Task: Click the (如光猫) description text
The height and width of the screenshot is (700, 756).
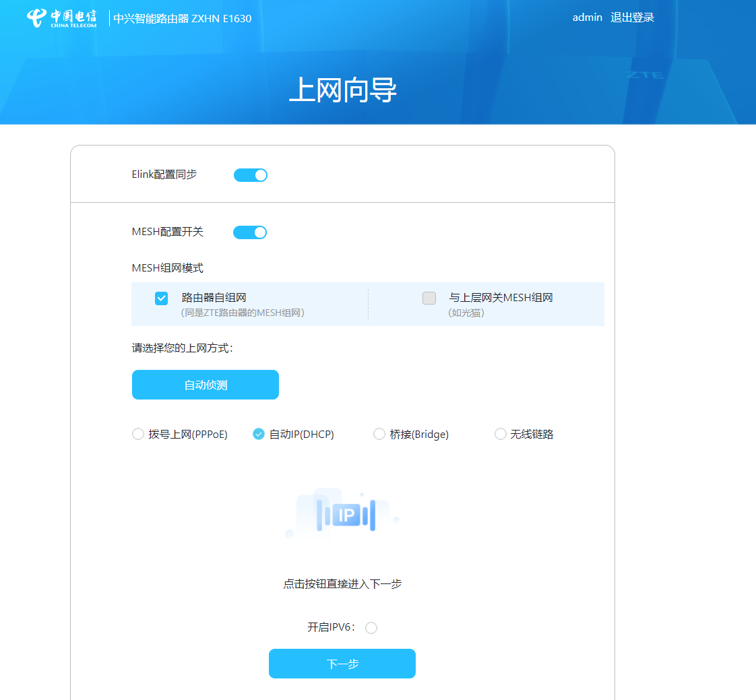Action: click(466, 313)
